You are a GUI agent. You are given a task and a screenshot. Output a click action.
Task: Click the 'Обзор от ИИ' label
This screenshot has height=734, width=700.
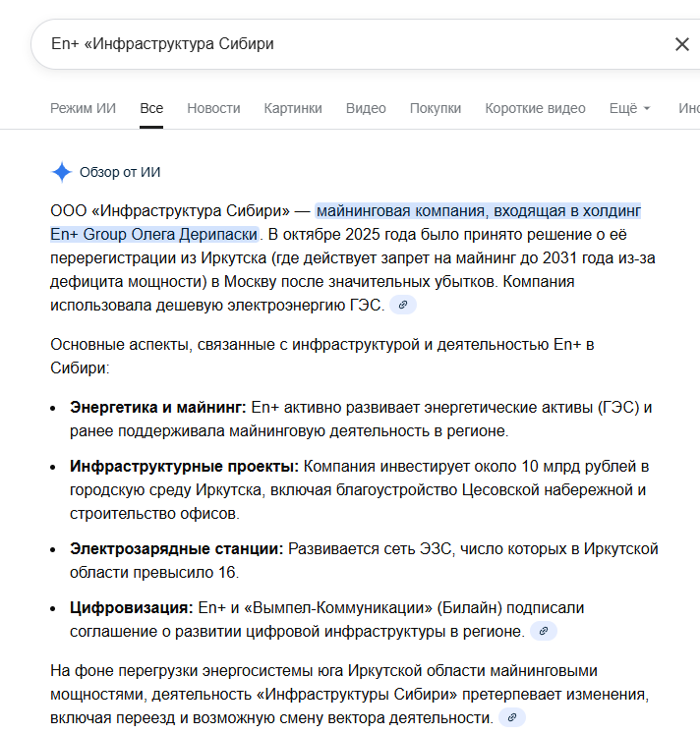120,173
